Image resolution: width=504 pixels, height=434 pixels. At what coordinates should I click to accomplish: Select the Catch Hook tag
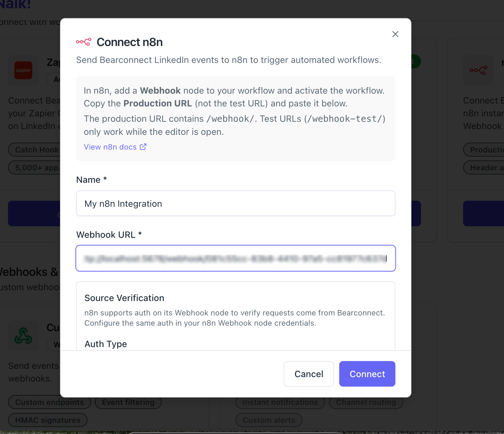36,150
